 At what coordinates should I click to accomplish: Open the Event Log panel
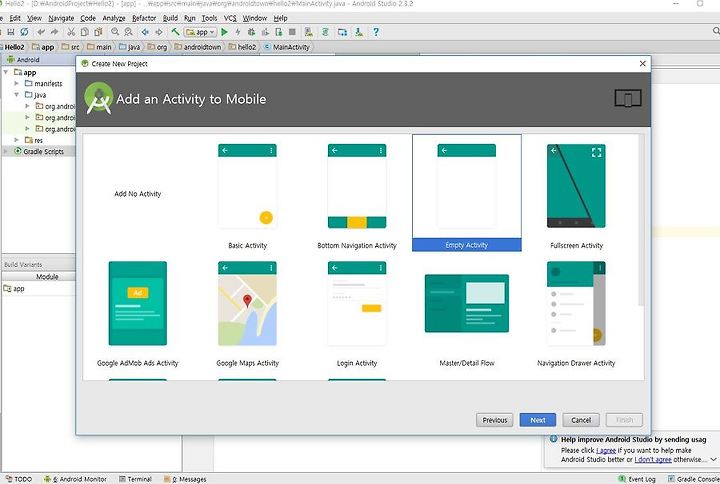click(x=637, y=479)
